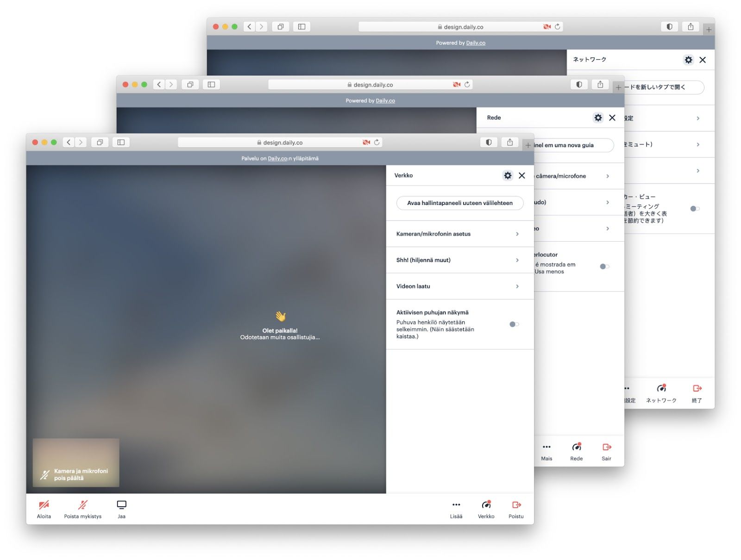Open the Mais menu in the Portuguese window
Screen dimensions: 741x560
click(x=546, y=448)
